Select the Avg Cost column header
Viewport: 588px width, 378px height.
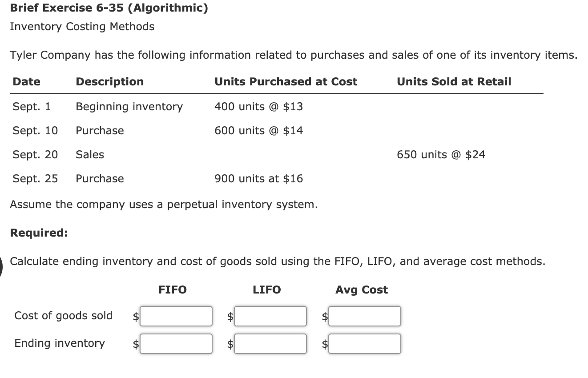[x=361, y=290]
